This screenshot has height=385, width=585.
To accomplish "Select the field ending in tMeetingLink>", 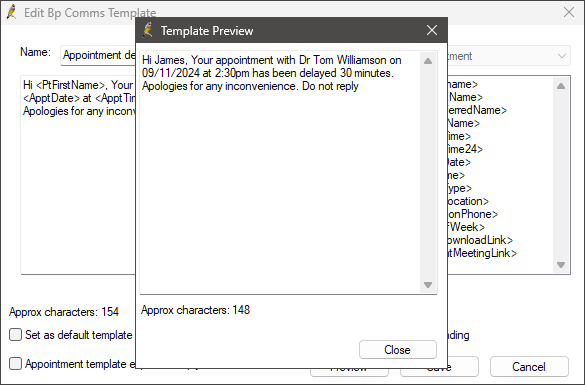I will [482, 253].
